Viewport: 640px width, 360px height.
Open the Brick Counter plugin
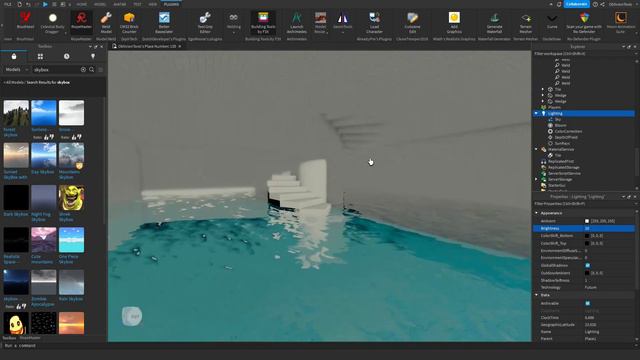129,22
